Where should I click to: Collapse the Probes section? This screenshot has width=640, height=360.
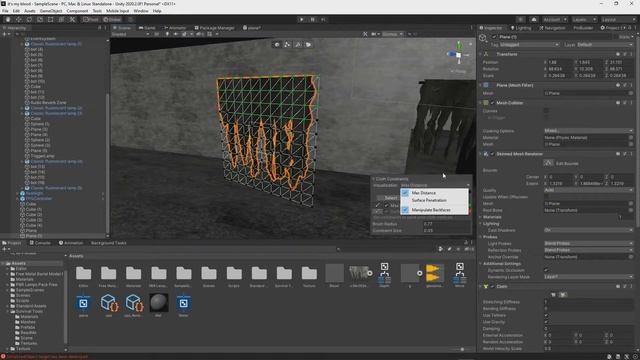[x=480, y=237]
